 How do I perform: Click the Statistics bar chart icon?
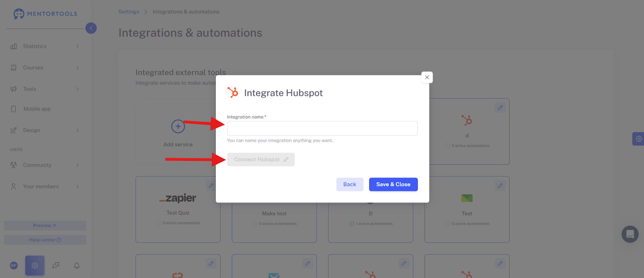click(14, 46)
